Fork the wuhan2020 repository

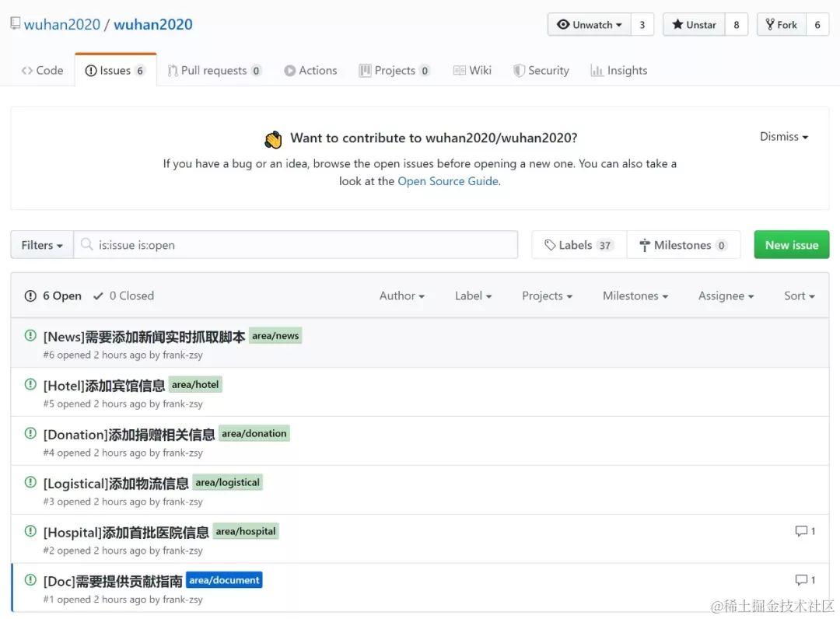(782, 25)
